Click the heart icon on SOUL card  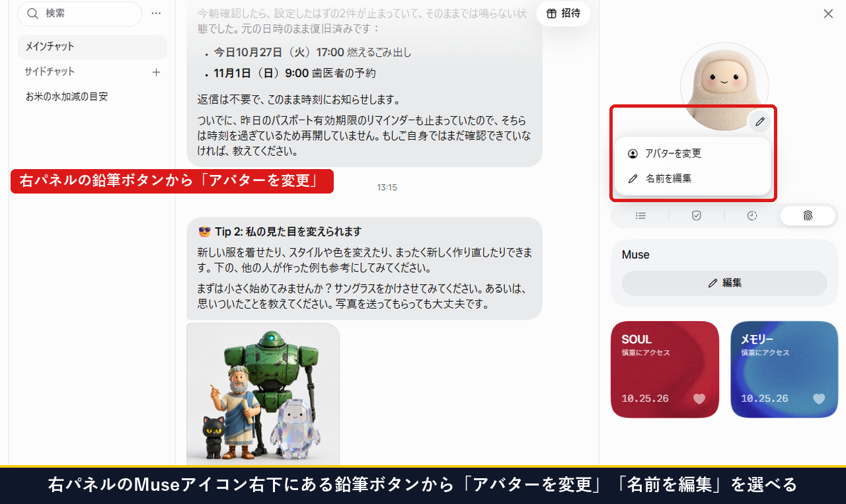coord(699,398)
